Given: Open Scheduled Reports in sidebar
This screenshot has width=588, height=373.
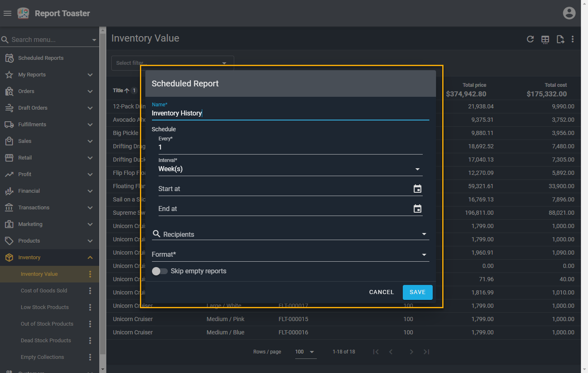Looking at the screenshot, I should [41, 58].
